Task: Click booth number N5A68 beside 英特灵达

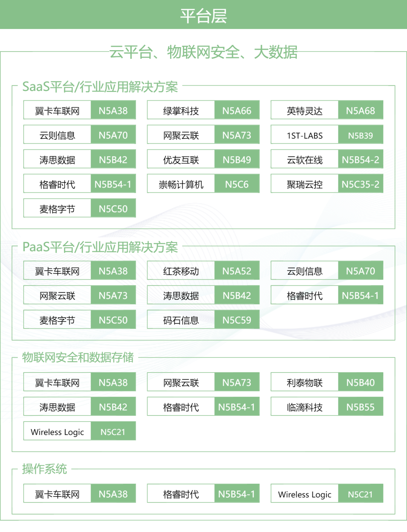Action: coord(360,111)
